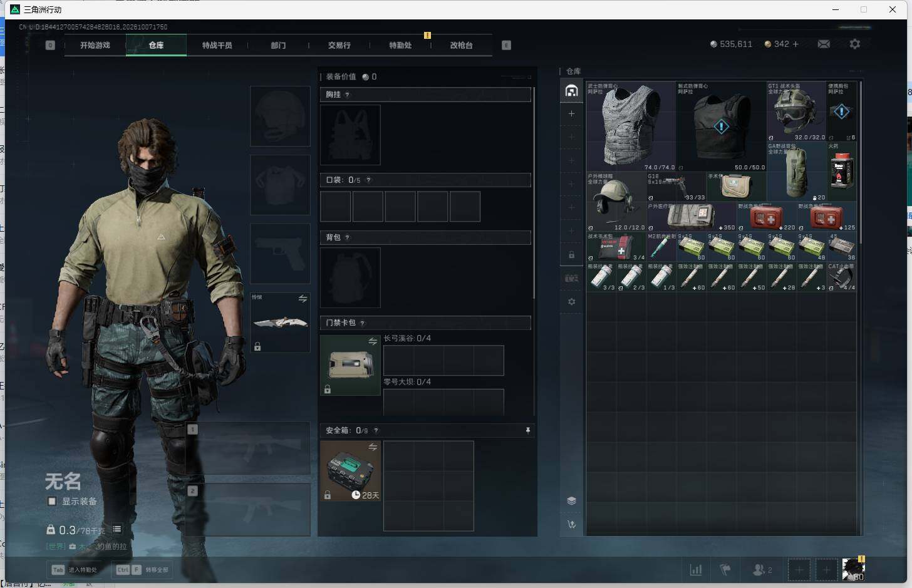912x588 pixels.
Task: Click the warehouse vertical scrollbar
Action: 861,163
